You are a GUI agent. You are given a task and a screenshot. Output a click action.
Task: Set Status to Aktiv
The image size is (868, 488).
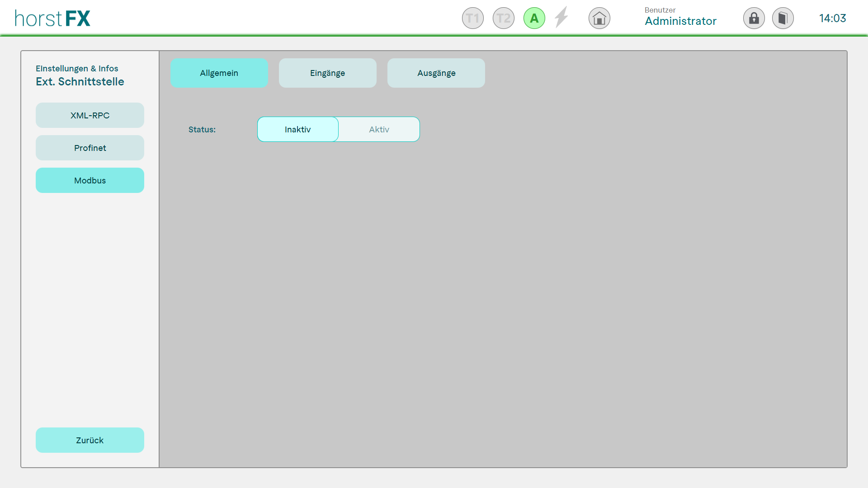pyautogui.click(x=379, y=130)
